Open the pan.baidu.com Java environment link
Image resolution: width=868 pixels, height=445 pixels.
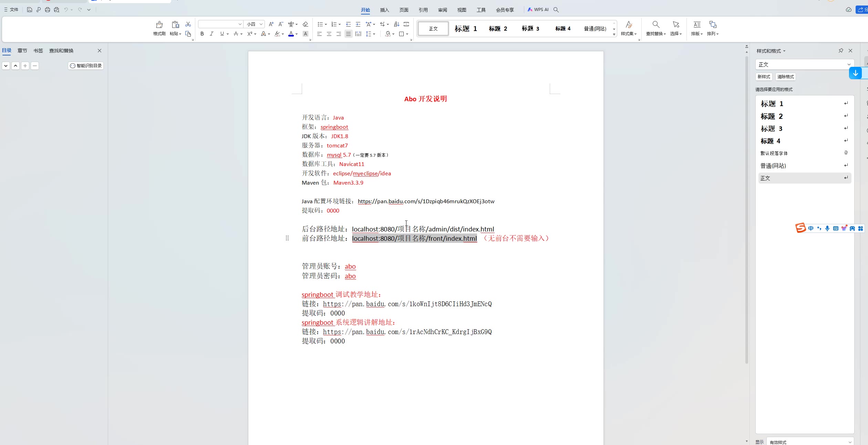(x=426, y=201)
